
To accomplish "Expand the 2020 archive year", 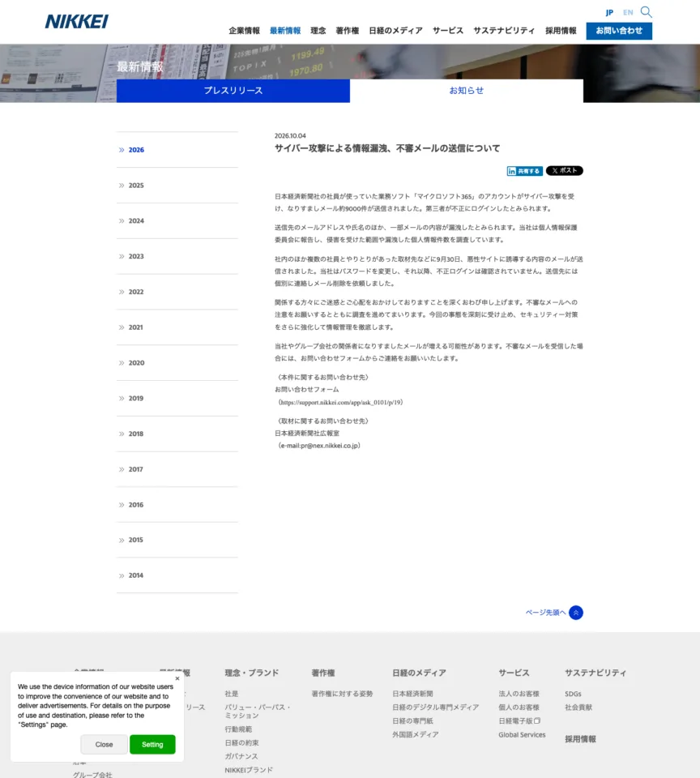I will point(177,363).
